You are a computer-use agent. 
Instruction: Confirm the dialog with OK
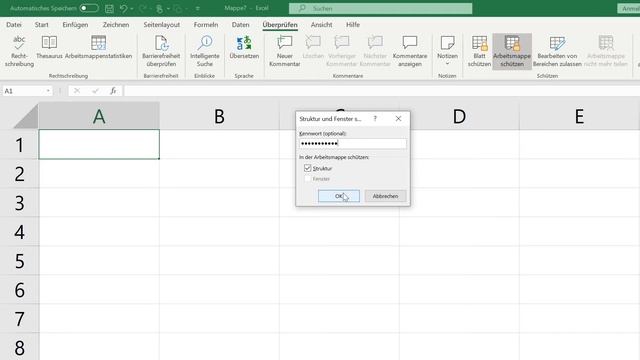click(339, 196)
